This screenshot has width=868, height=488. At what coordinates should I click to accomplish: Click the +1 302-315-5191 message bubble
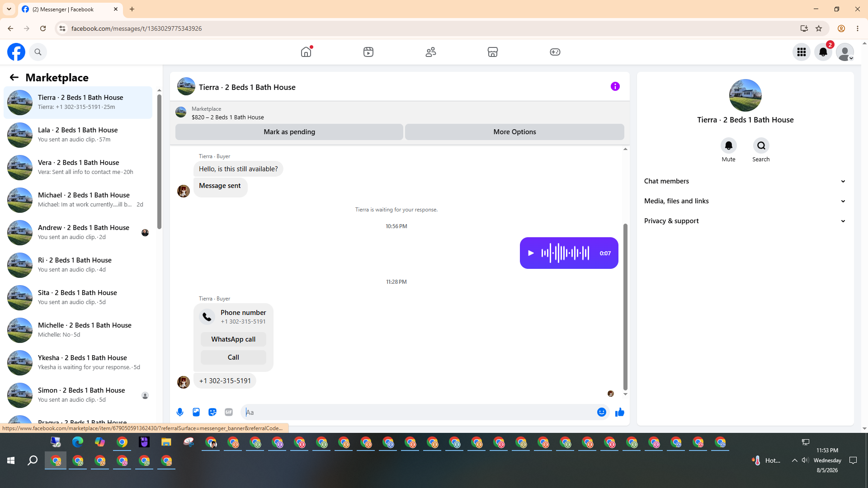(225, 381)
